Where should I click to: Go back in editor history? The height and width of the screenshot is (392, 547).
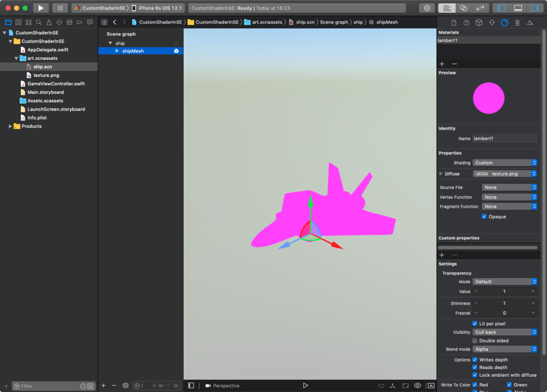(114, 22)
